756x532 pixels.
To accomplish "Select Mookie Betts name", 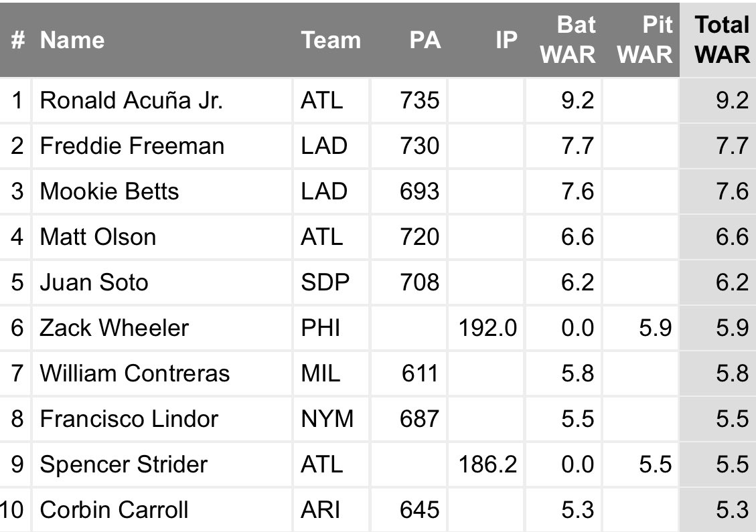I will 109,191.
